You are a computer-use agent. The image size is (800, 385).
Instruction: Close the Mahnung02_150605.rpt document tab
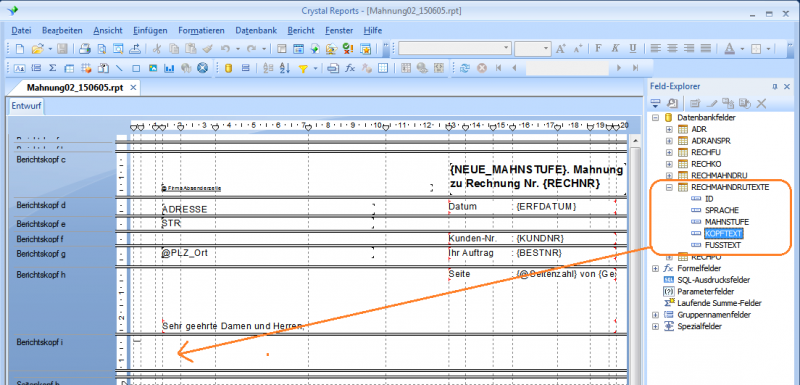133,88
